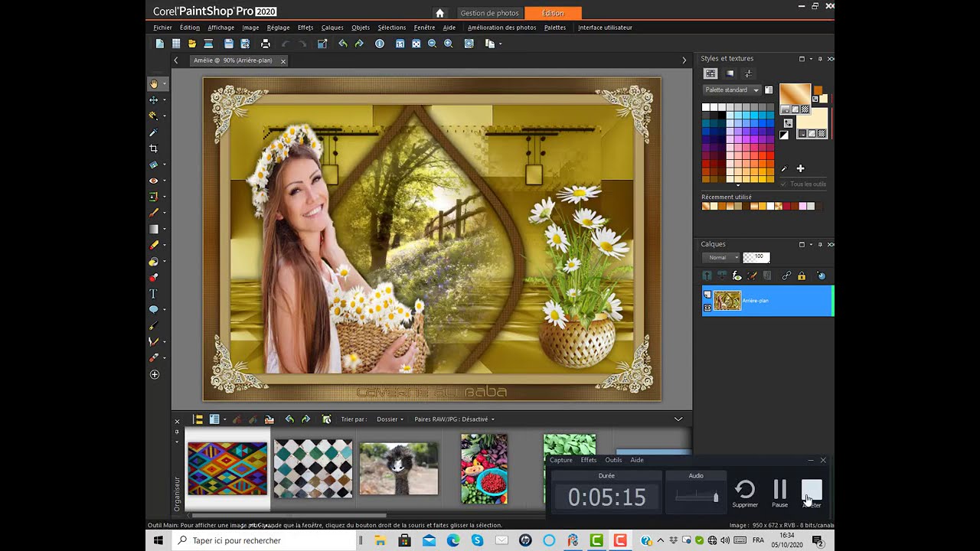Open 'Paires RAW/JPG : Désactivé' dropdown

pos(454,419)
